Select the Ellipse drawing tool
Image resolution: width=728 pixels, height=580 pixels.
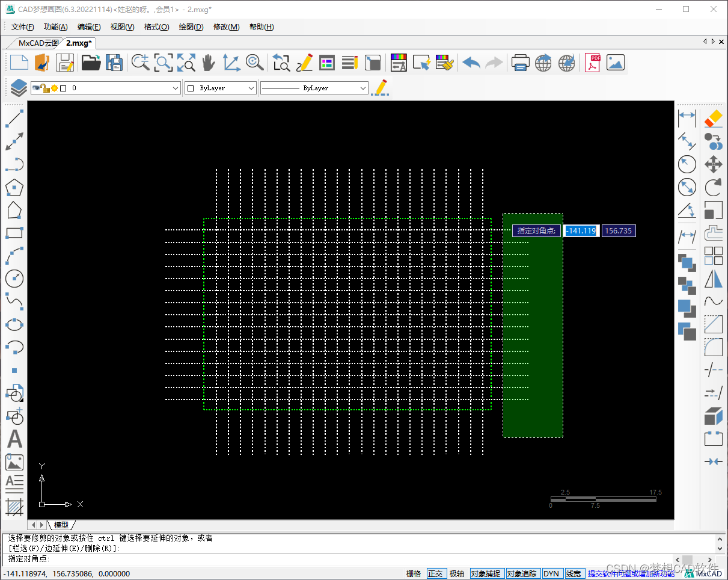tap(14, 324)
